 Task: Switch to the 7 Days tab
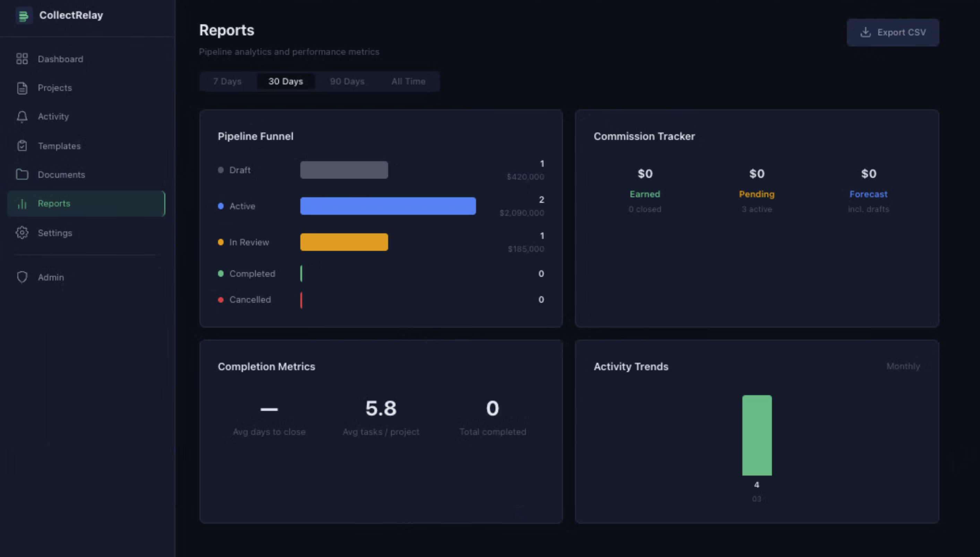point(227,81)
